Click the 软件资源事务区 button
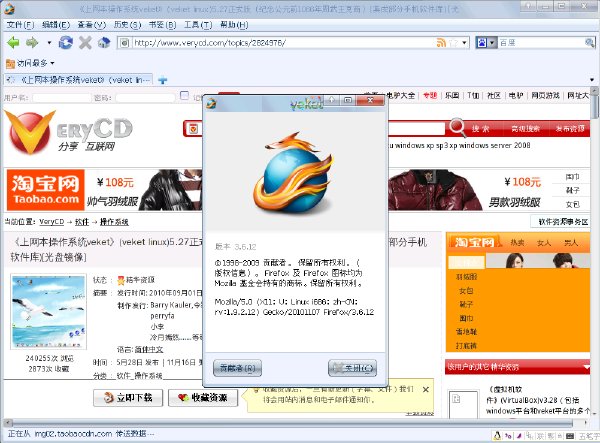Viewport: 600px width, 443px height. tap(563, 222)
